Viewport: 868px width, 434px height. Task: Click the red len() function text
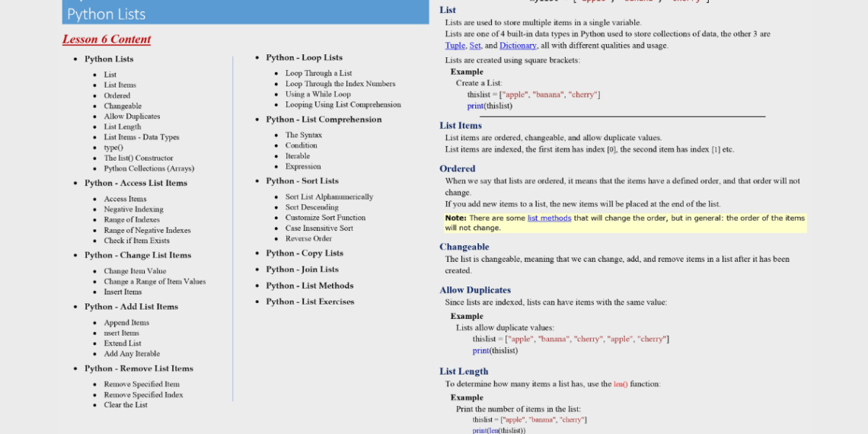click(x=621, y=385)
